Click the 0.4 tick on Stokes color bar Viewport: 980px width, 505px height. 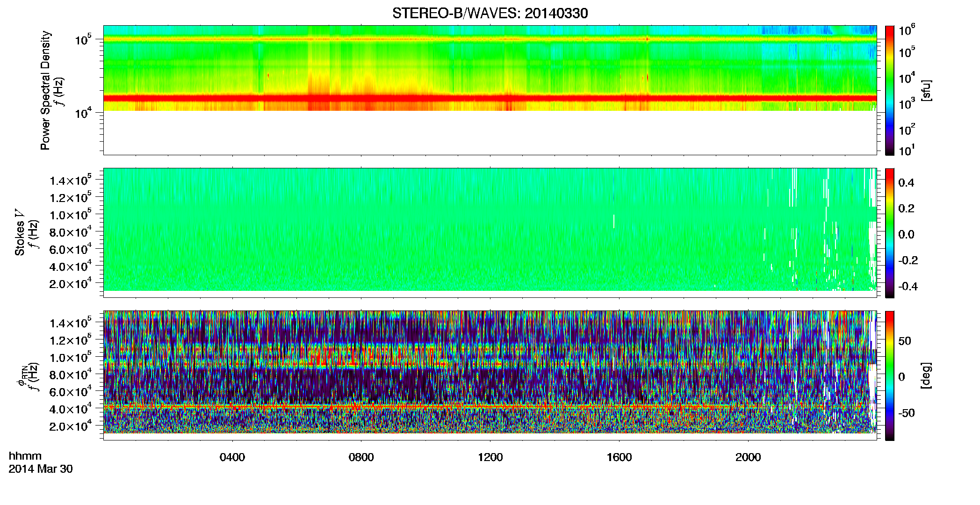click(906, 183)
